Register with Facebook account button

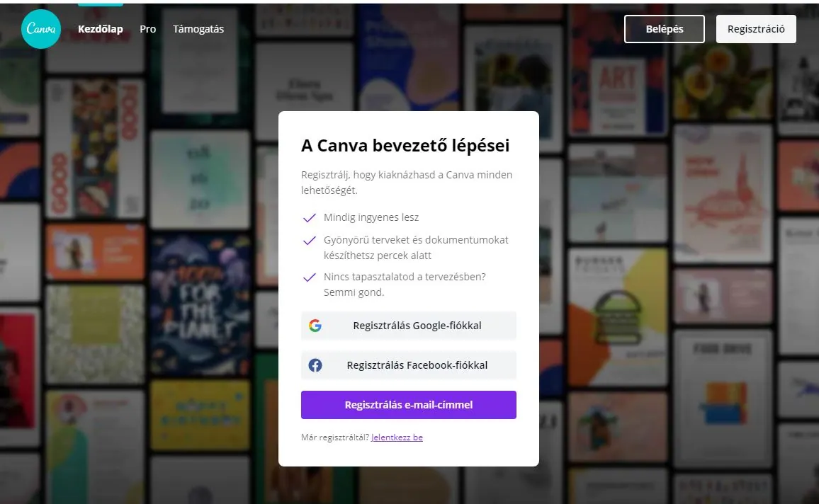tap(409, 365)
